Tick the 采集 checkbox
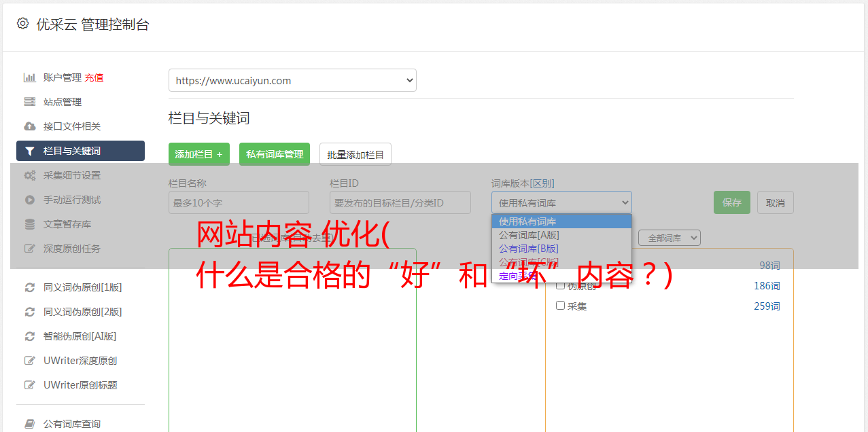This screenshot has height=432, width=868. pos(561,306)
